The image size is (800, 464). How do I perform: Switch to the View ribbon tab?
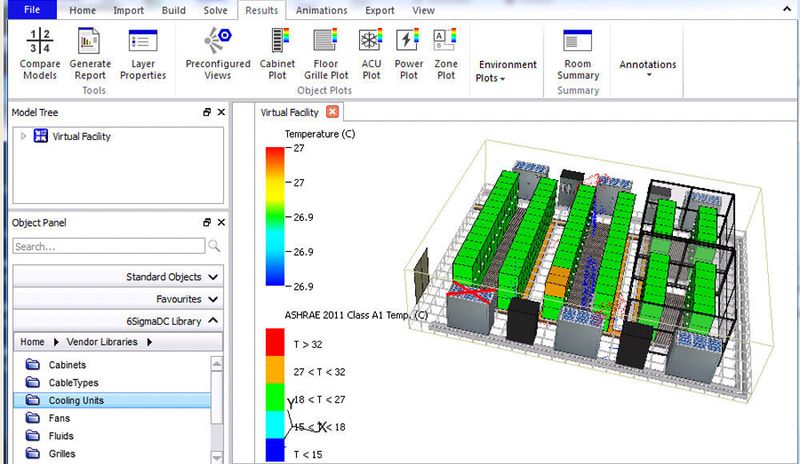(x=423, y=10)
